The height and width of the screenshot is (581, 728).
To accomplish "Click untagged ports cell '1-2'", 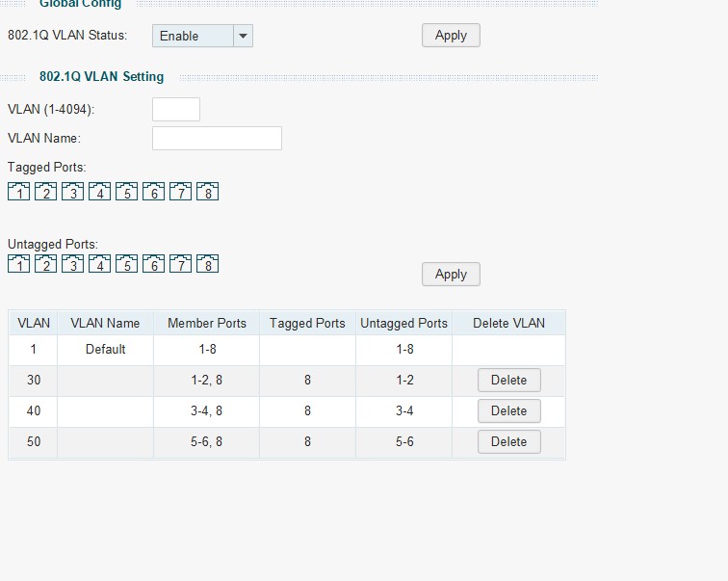I will [403, 380].
